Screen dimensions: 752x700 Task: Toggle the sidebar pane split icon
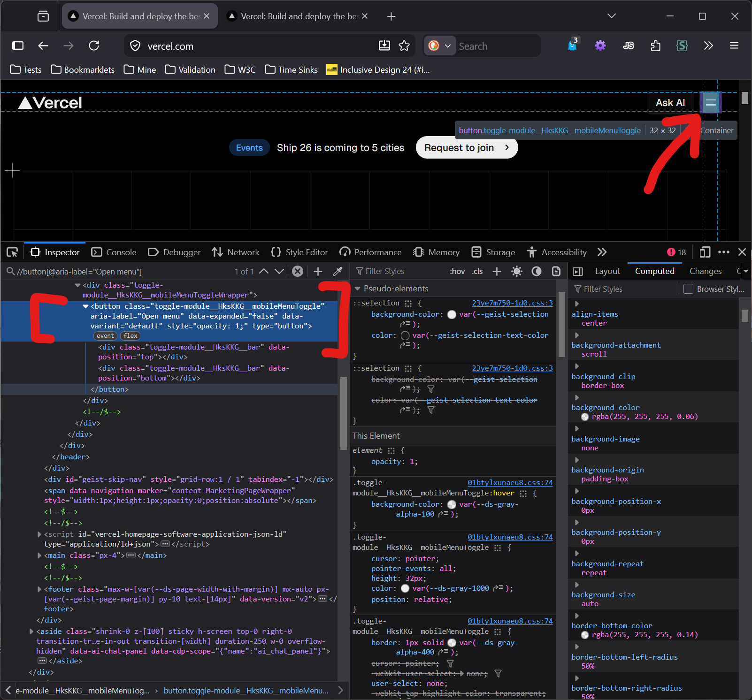tap(578, 271)
